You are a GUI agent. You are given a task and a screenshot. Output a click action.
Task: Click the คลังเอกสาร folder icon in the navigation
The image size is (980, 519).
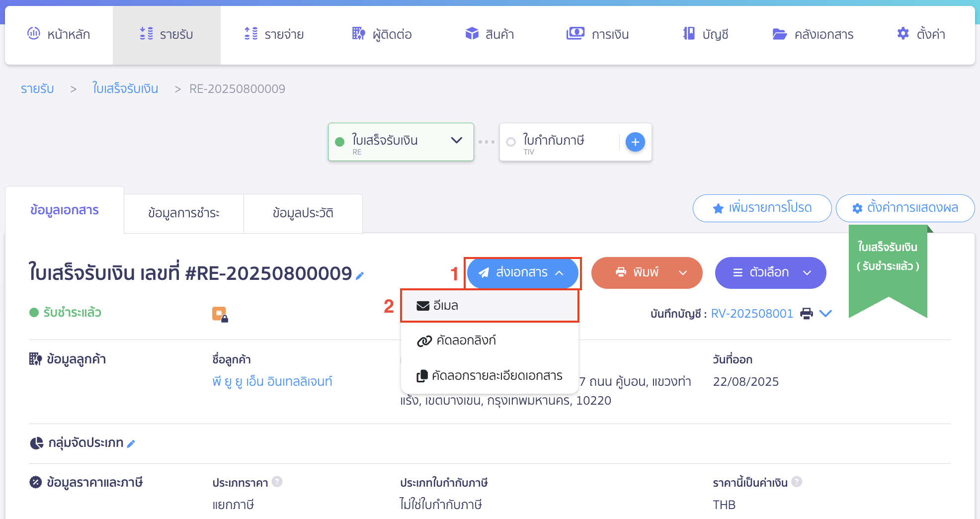780,33
